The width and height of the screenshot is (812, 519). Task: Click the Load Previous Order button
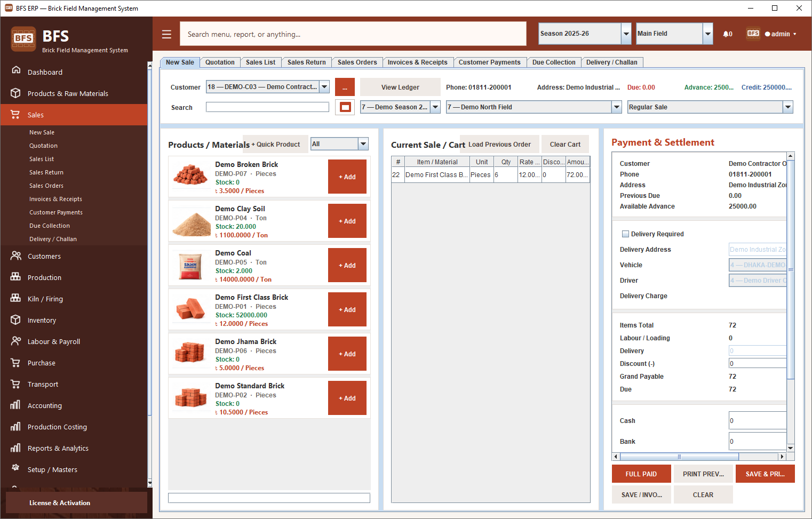click(499, 144)
